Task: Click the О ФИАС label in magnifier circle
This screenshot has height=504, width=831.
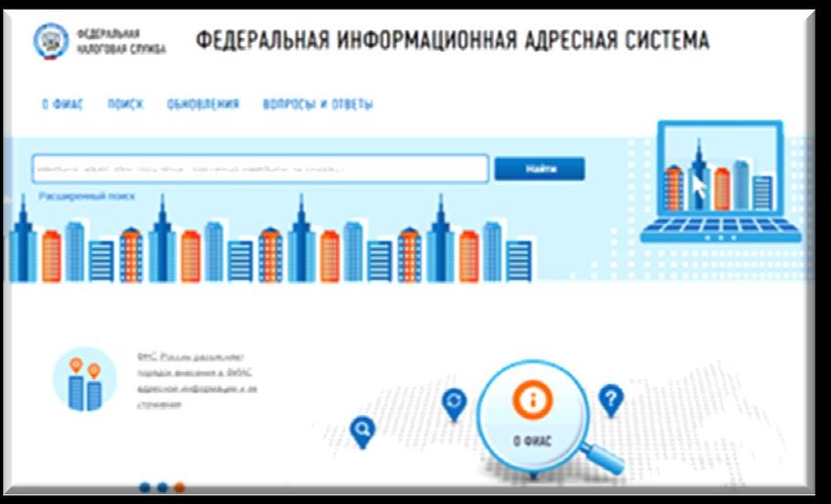Action: pos(532,441)
